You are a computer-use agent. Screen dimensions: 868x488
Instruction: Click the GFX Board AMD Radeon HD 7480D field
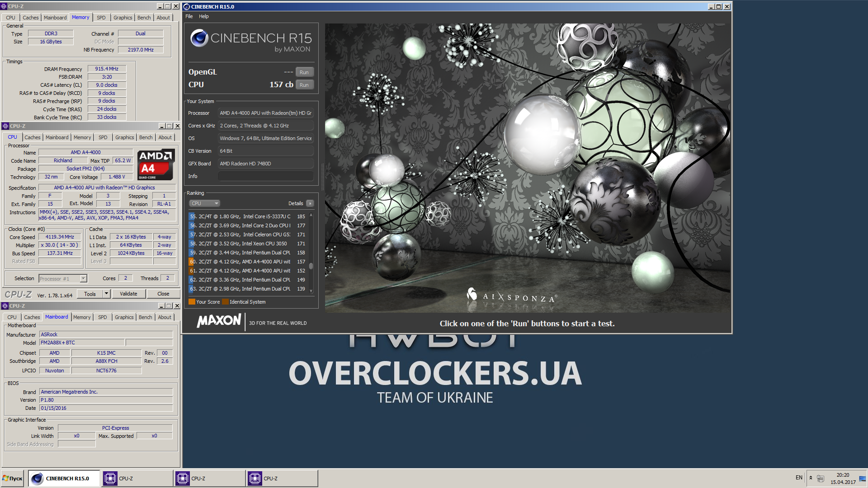point(266,164)
